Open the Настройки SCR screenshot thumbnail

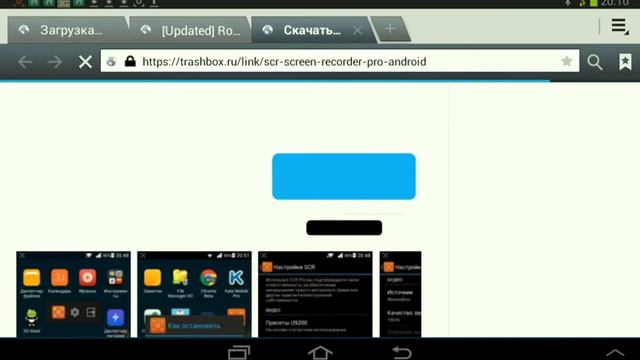pos(315,294)
